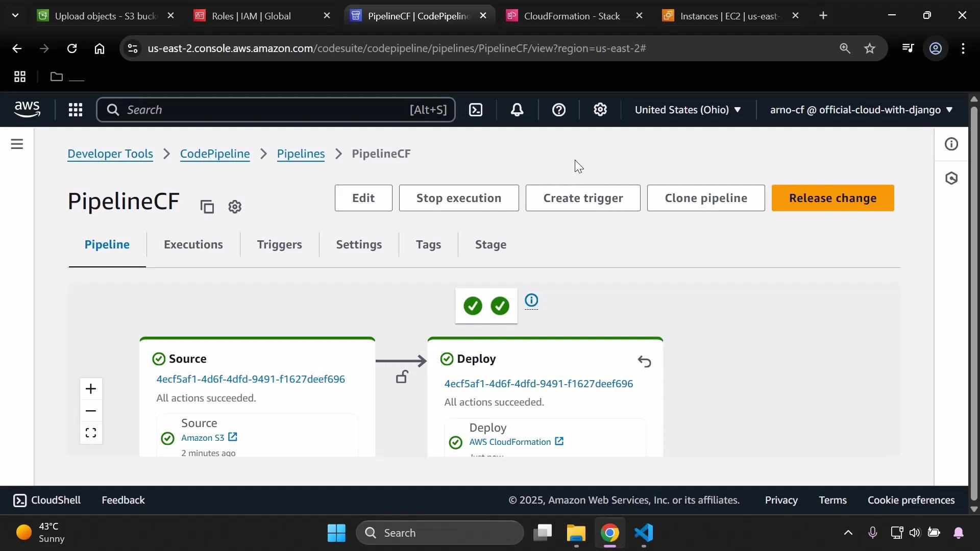Image resolution: width=980 pixels, height=551 pixels.
Task: Open the United States (Ohio) region dropdown
Action: point(688,110)
